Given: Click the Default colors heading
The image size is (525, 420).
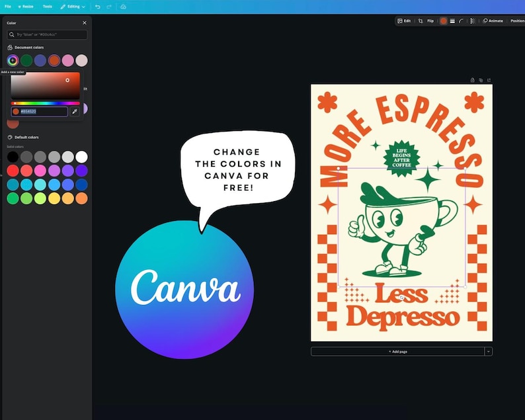Looking at the screenshot, I should click(26, 138).
